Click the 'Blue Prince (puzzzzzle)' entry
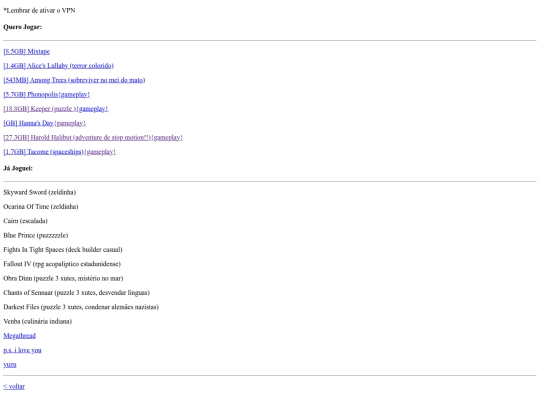 click(36, 236)
